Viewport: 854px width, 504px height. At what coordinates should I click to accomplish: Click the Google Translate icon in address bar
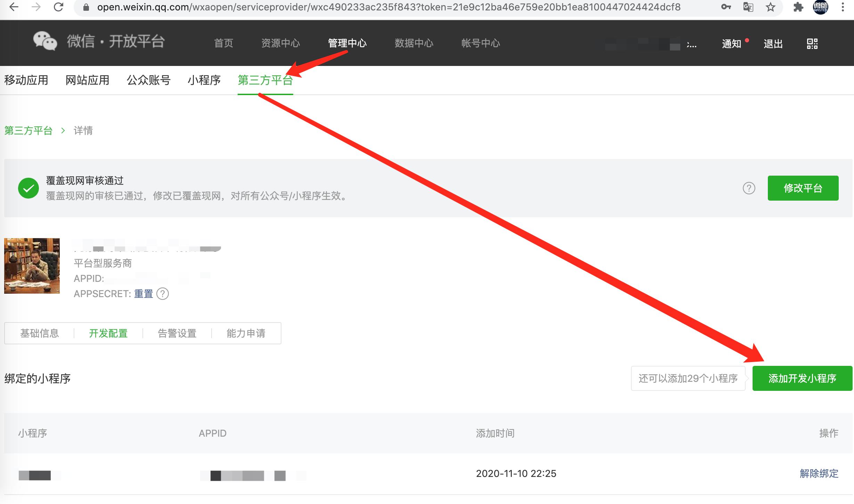748,7
